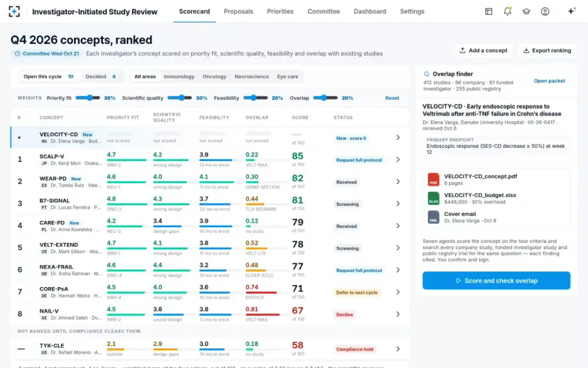The width and height of the screenshot is (588, 368).
Task: Click the SCALP-V score 85
Action: pos(297,156)
